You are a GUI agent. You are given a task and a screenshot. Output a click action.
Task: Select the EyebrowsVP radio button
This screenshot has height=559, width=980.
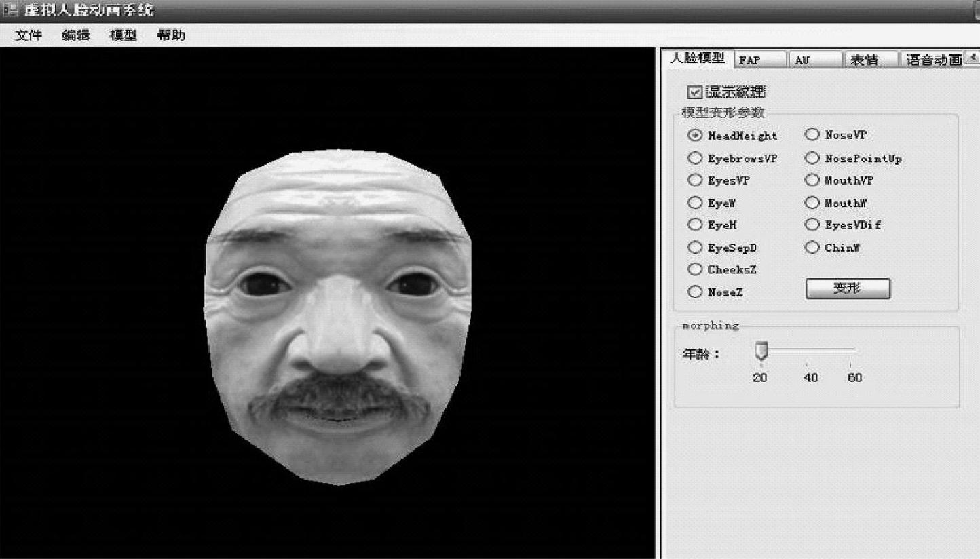[694, 158]
